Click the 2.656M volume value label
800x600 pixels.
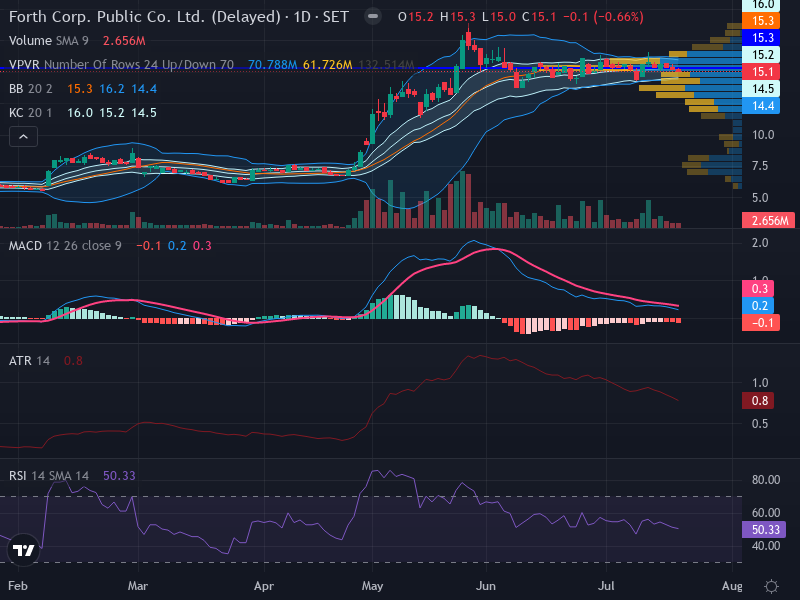point(768,220)
